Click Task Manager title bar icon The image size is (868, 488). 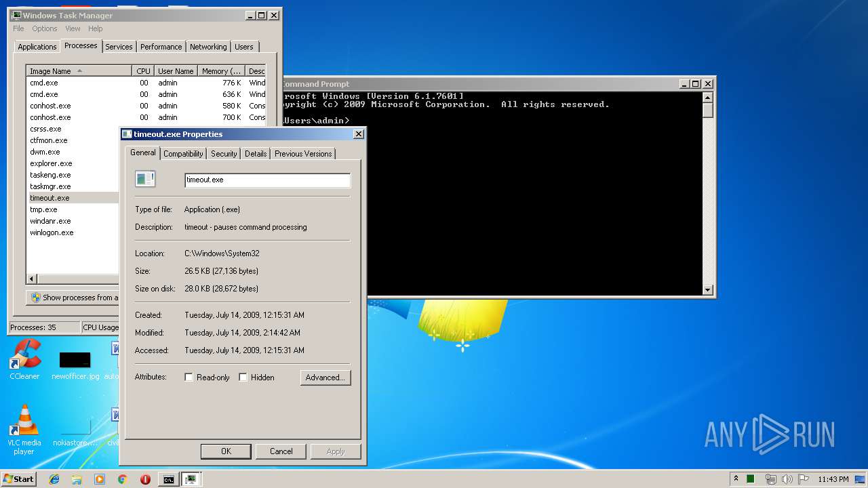(16, 15)
